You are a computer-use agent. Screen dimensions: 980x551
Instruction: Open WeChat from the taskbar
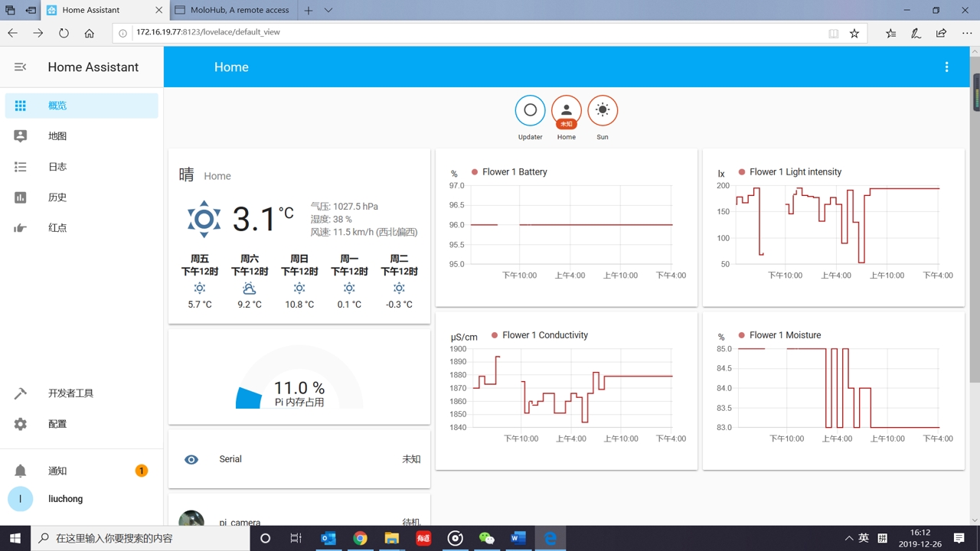[x=486, y=538]
